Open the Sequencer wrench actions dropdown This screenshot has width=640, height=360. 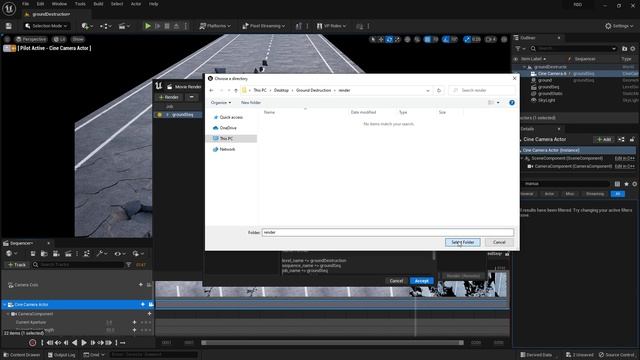[102, 253]
